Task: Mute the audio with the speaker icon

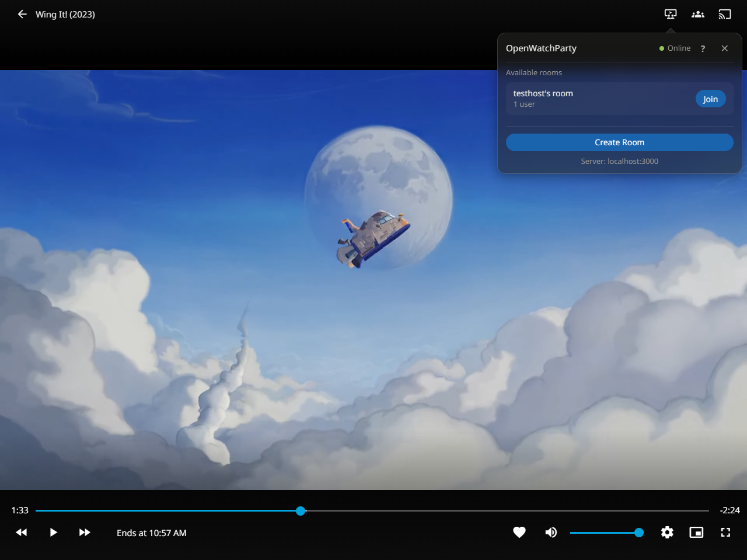Action: (551, 532)
